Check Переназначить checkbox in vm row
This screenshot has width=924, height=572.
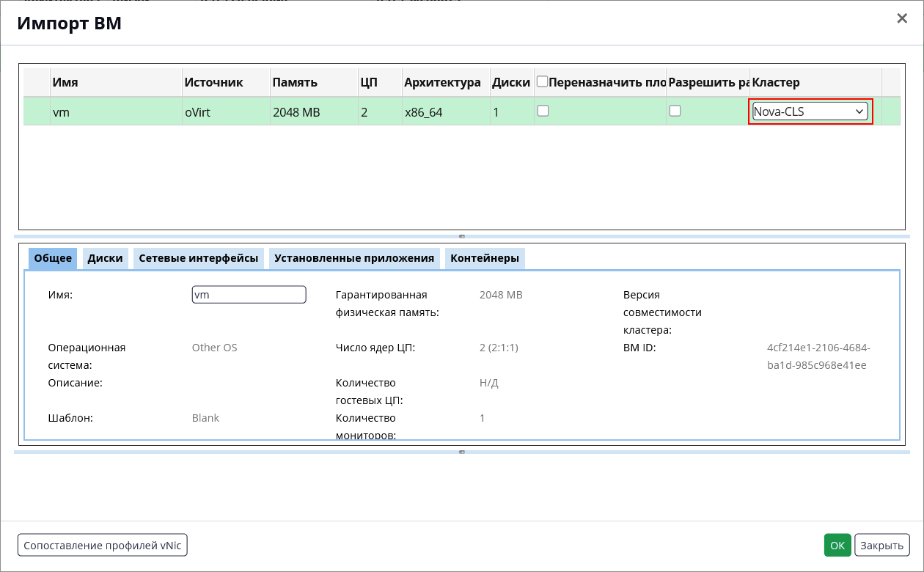pyautogui.click(x=543, y=111)
